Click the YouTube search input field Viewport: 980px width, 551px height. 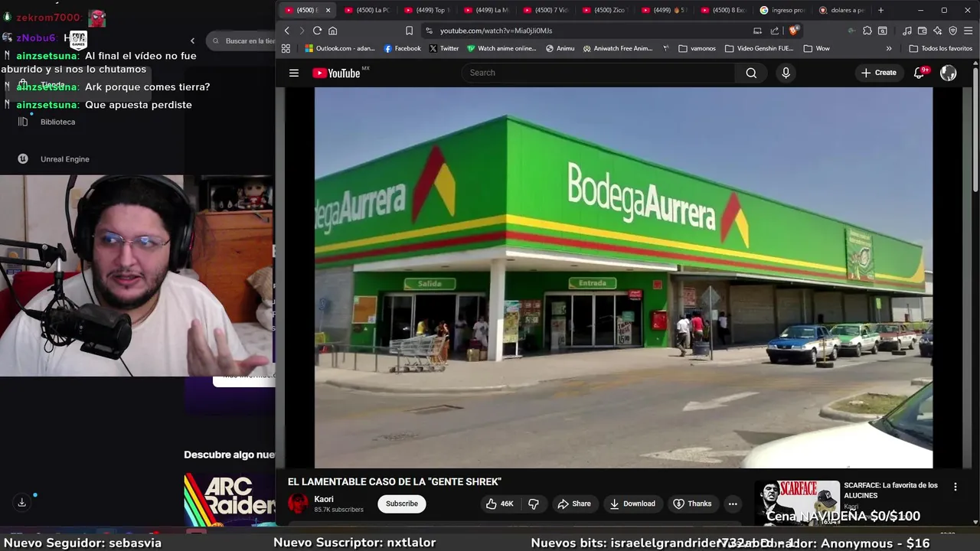[x=599, y=73]
